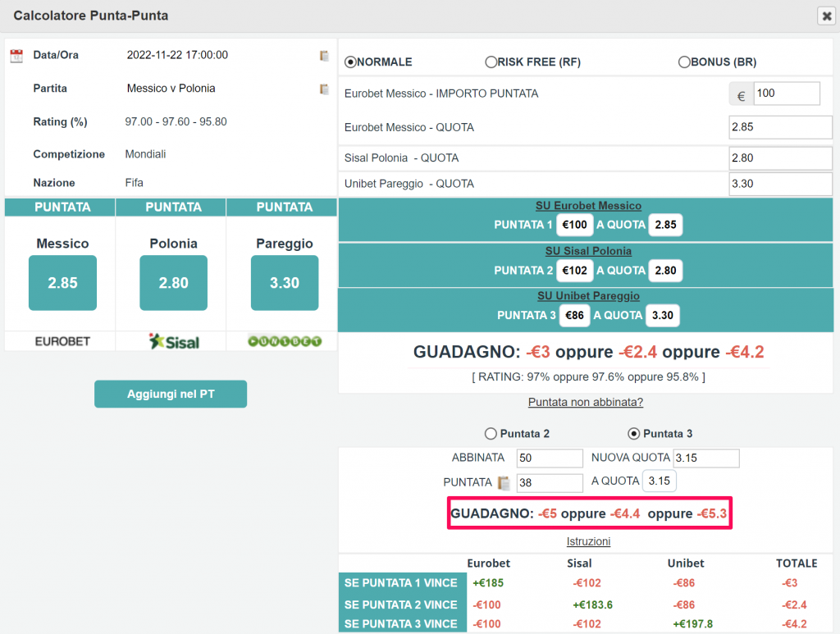Click the Fifa nation value
Viewport: 840px width, 634px height.
tap(134, 183)
